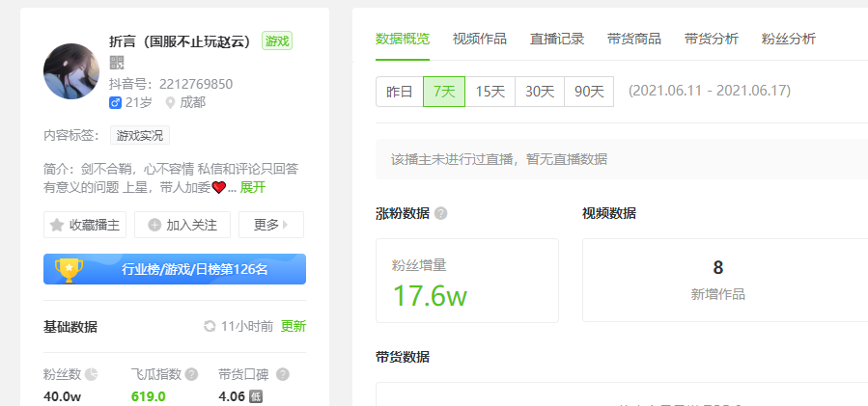The width and height of the screenshot is (868, 406).
Task: Click the 带货数据 section heading
Action: click(403, 357)
